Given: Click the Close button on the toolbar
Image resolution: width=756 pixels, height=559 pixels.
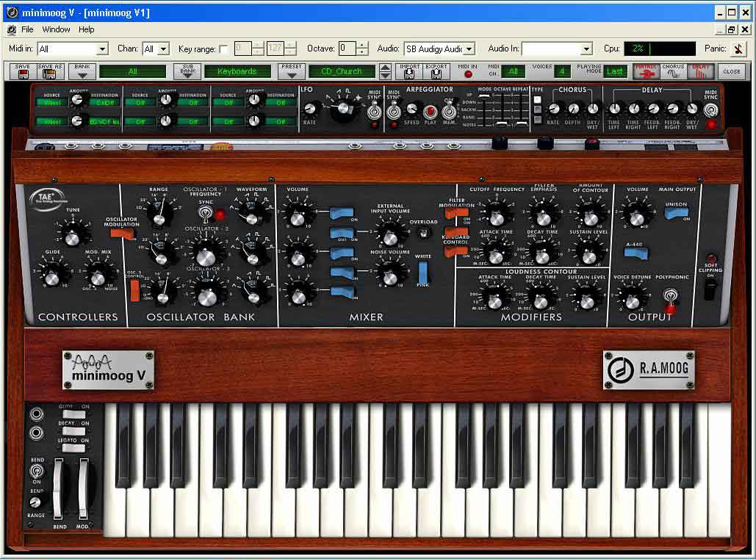Looking at the screenshot, I should pos(731,71).
